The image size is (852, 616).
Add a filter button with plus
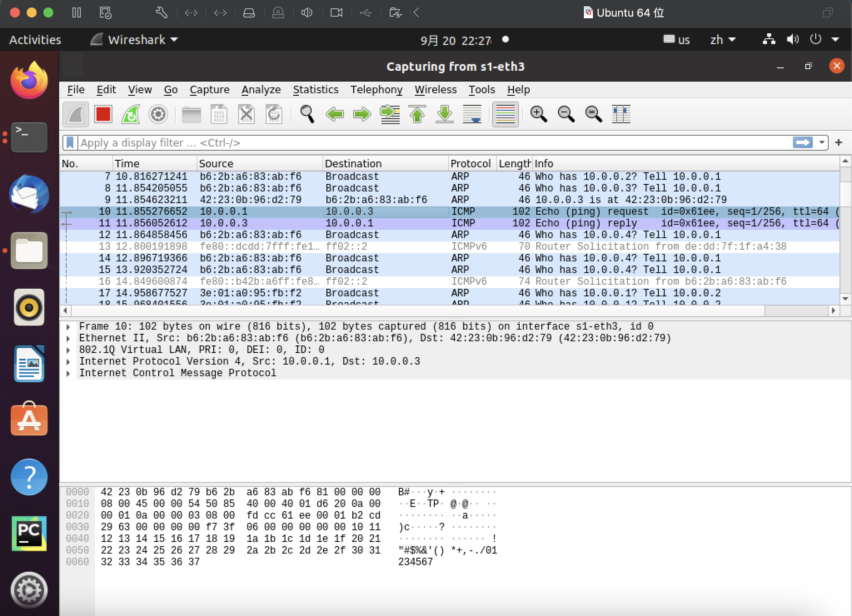click(x=839, y=143)
